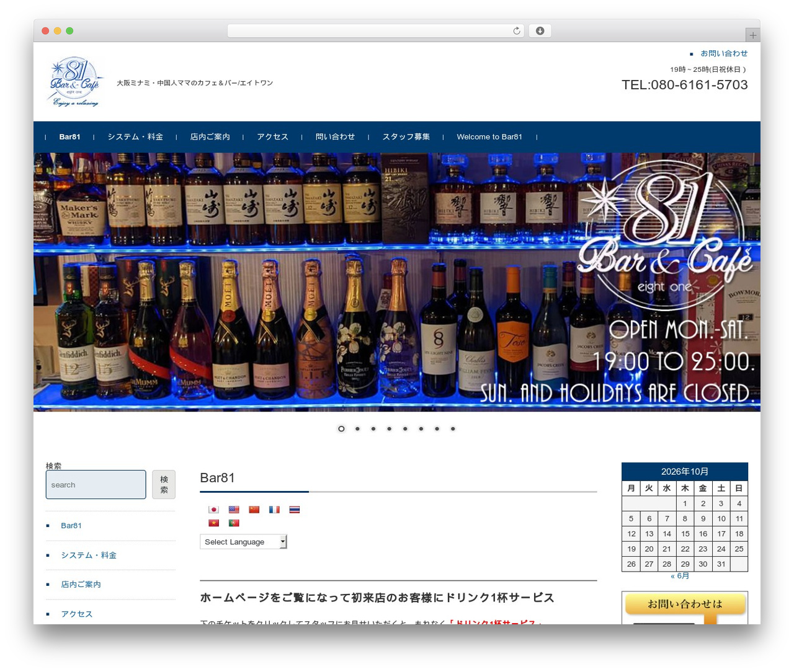Open the Bar81 link in the left sidebar
794x672 pixels.
tap(71, 526)
